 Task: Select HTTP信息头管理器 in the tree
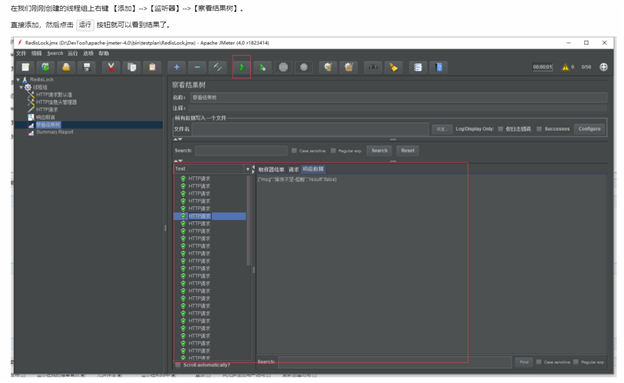pos(56,102)
